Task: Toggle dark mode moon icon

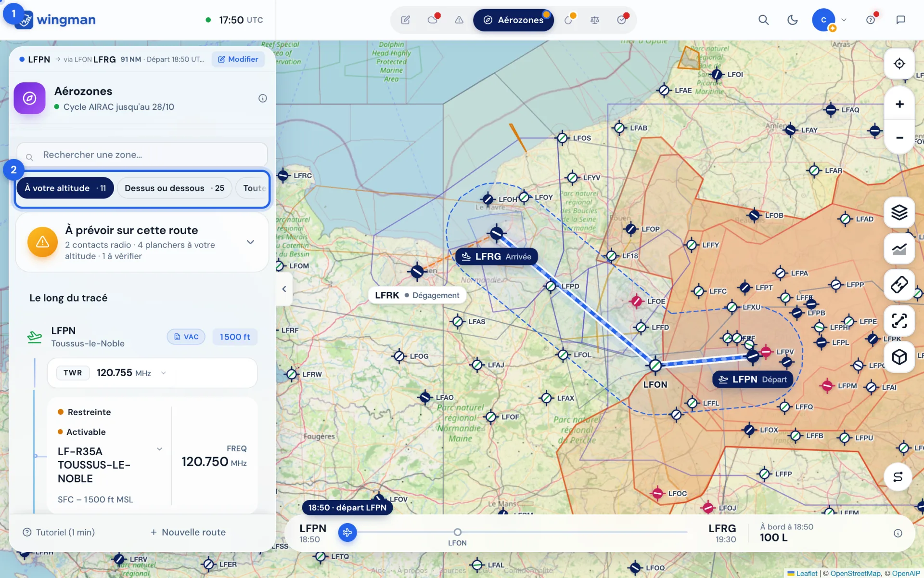Action: [792, 20]
